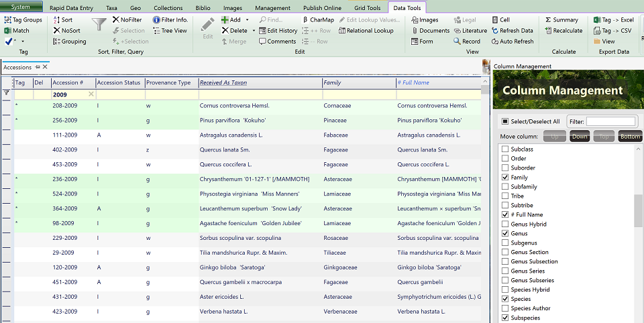Uncheck the Family column checkbox
This screenshot has width=644, height=323.
[505, 178]
